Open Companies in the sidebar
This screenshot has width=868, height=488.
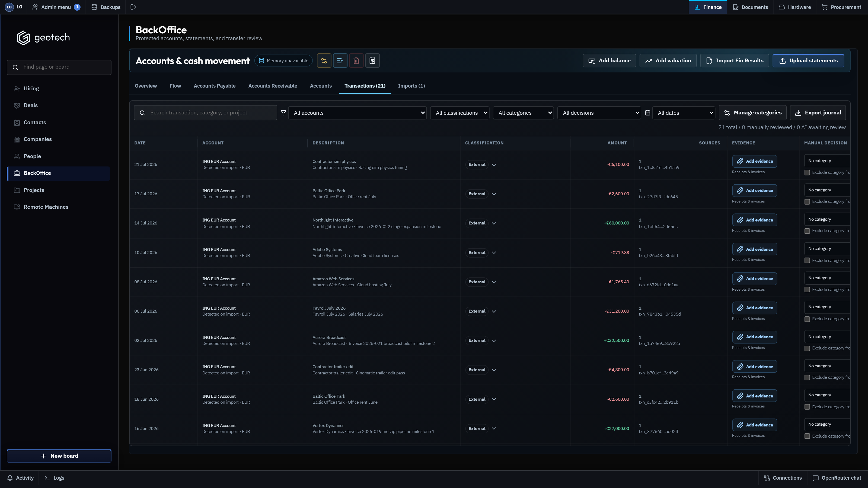tap(58, 139)
